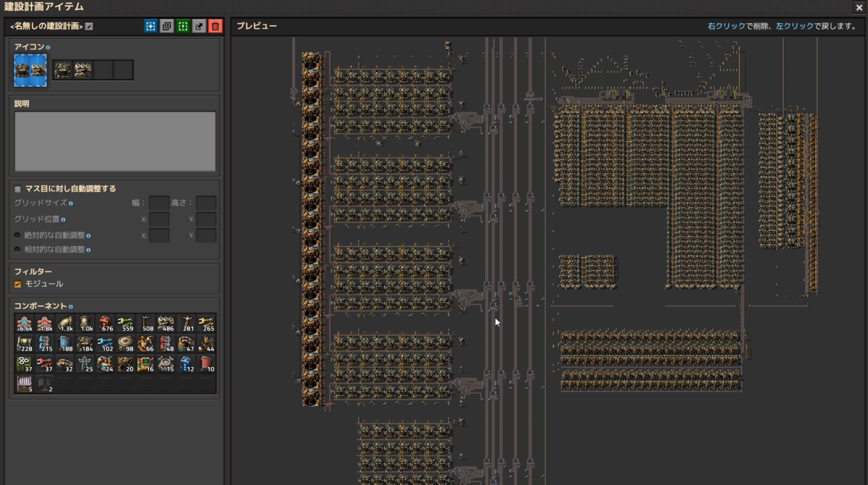The image size is (868, 485).
Task: Click the computer-screen component showing 16
Action: point(146,363)
